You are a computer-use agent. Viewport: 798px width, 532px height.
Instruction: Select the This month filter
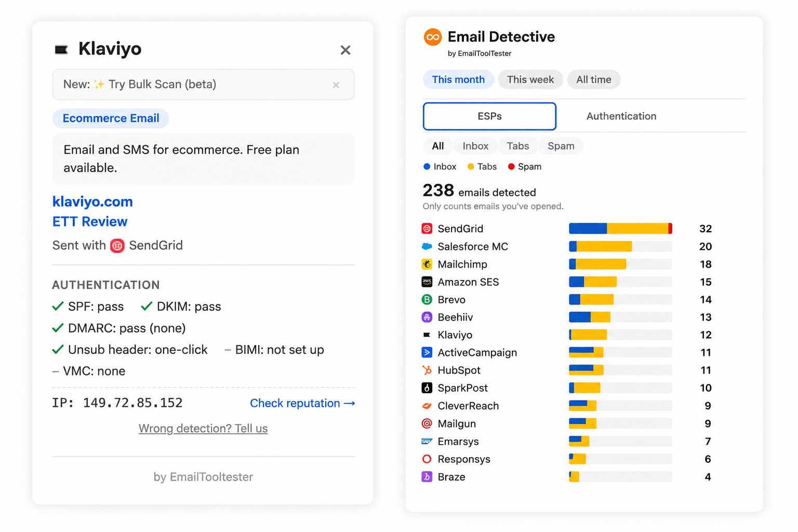click(458, 79)
